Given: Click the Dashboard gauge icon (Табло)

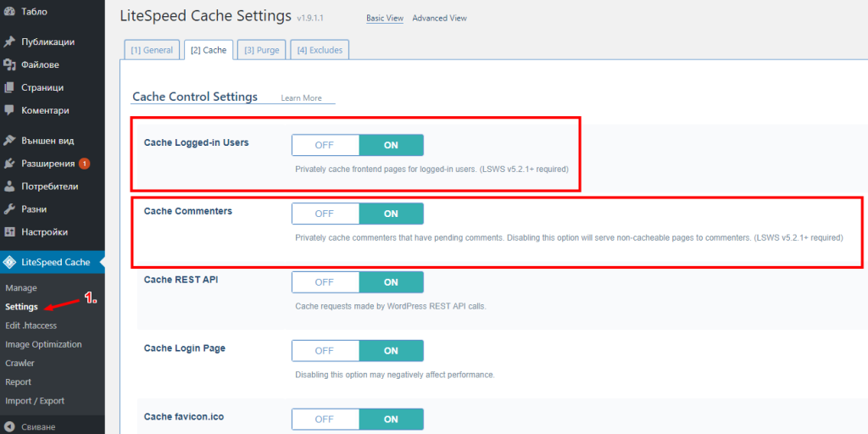Looking at the screenshot, I should pyautogui.click(x=9, y=12).
